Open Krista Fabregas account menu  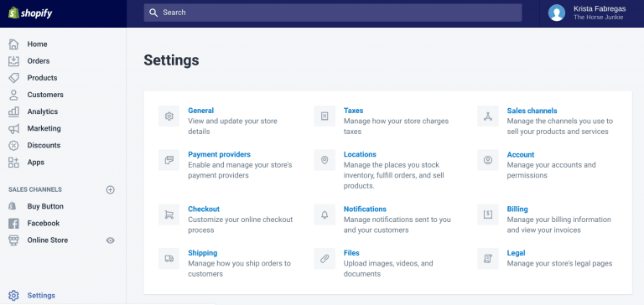point(587,13)
